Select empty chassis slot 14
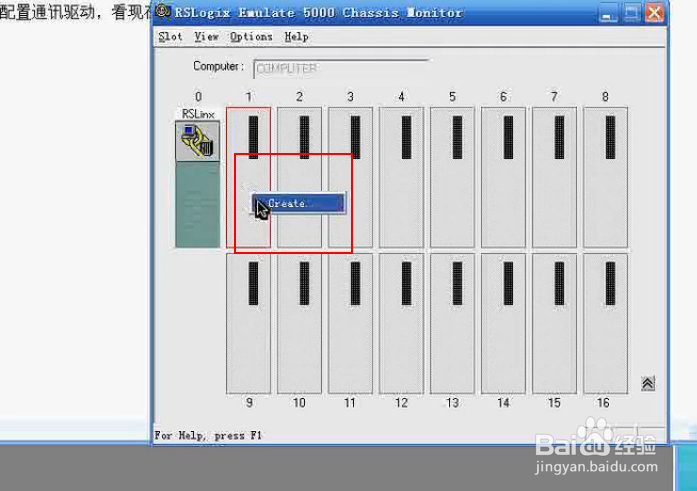 click(504, 323)
